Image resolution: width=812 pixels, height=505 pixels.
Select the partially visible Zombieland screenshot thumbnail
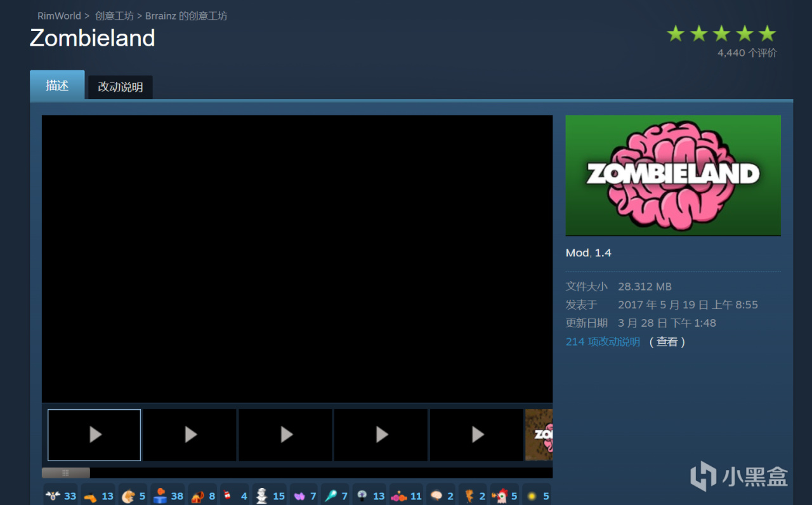coord(539,435)
